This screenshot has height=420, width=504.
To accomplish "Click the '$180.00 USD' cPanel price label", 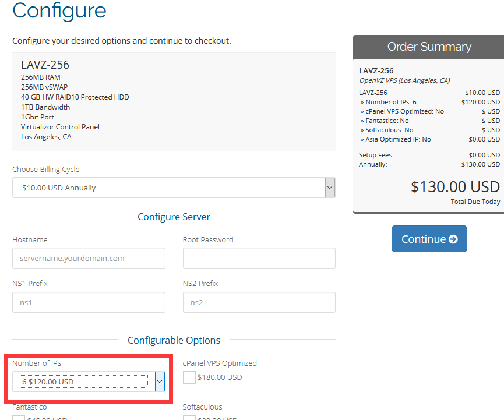I will [x=220, y=377].
